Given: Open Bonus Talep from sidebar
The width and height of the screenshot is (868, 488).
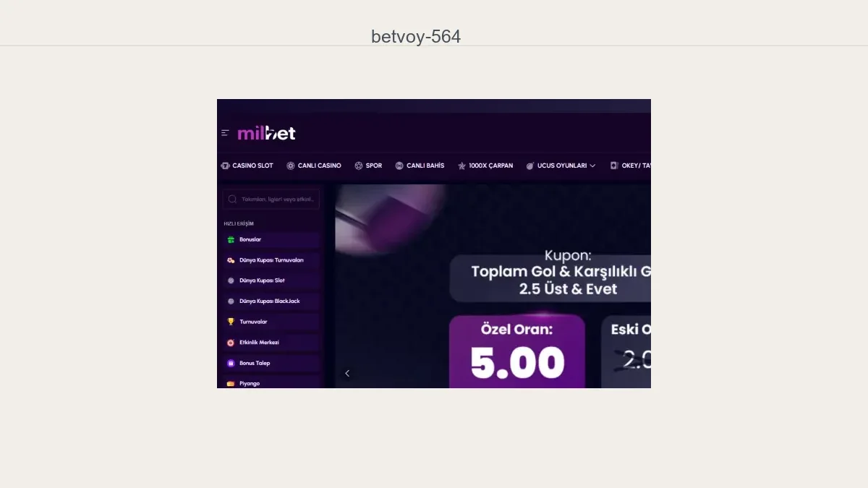Looking at the screenshot, I should click(271, 363).
